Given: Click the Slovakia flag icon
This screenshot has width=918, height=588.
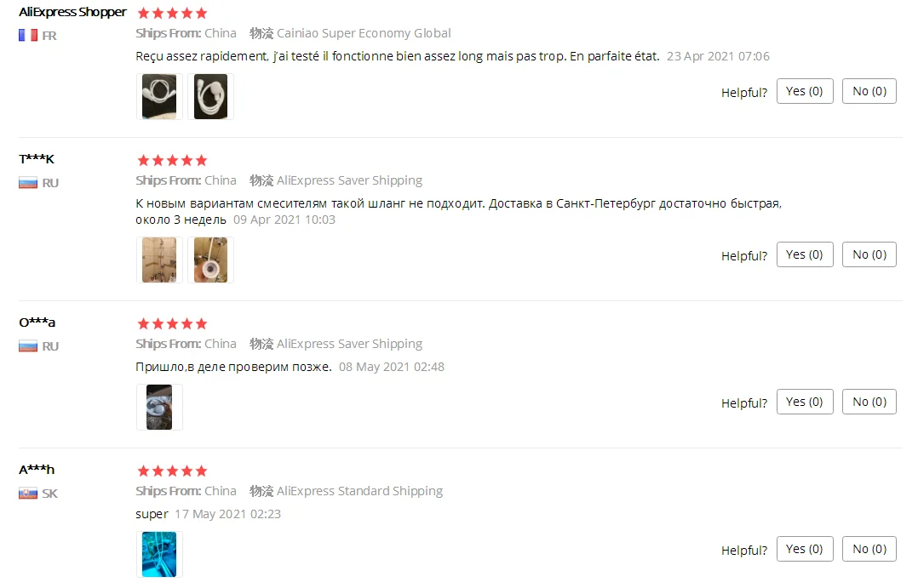Looking at the screenshot, I should pos(28,494).
